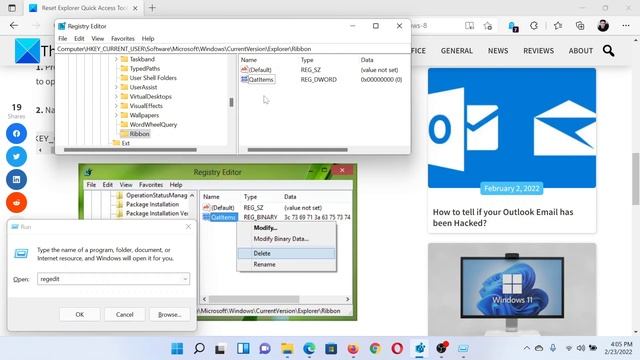Click Browse... in the Run dialog
This screenshot has width=640, height=360.
[169, 315]
